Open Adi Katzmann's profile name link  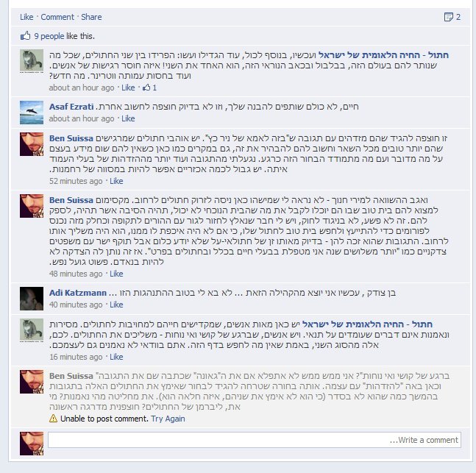[78, 293]
